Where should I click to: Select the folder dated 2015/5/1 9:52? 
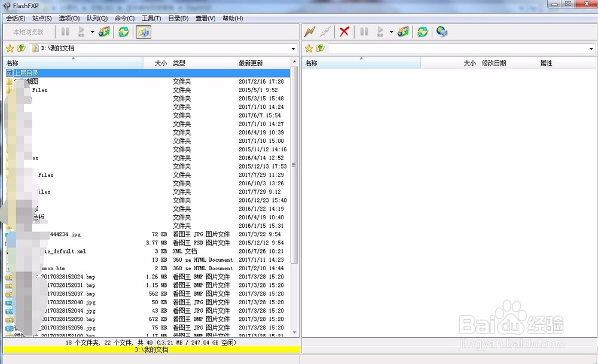147,90
